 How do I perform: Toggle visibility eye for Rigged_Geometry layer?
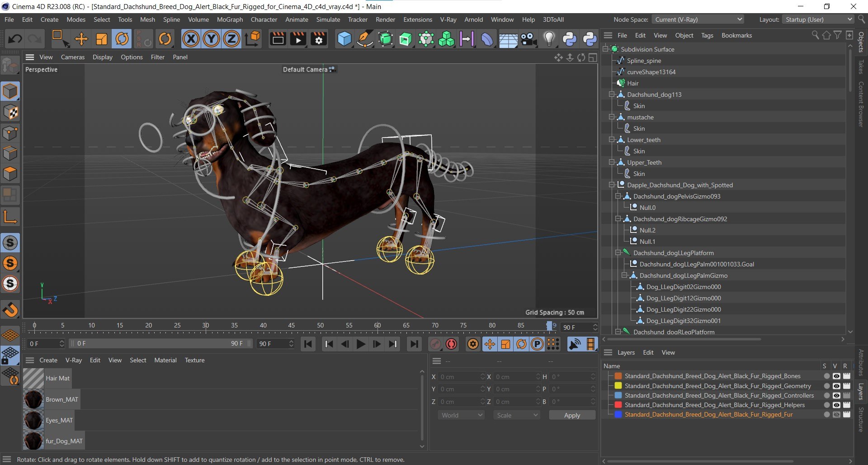click(x=836, y=386)
